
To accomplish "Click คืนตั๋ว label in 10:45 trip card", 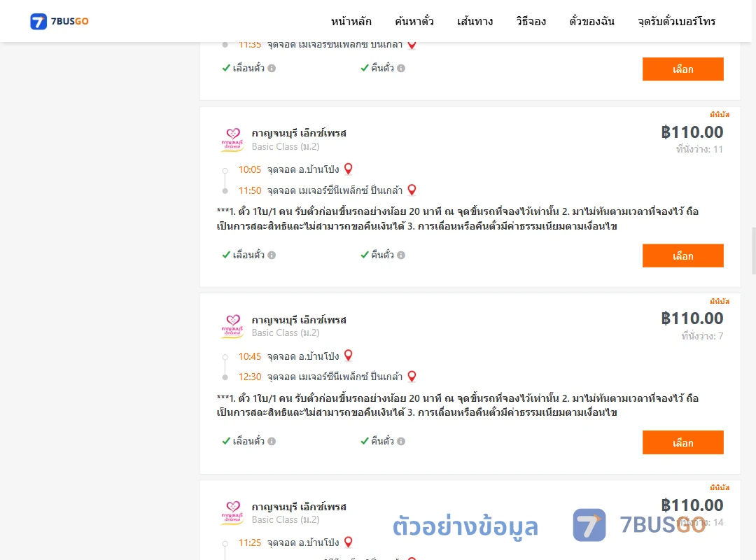I will pyautogui.click(x=382, y=441).
